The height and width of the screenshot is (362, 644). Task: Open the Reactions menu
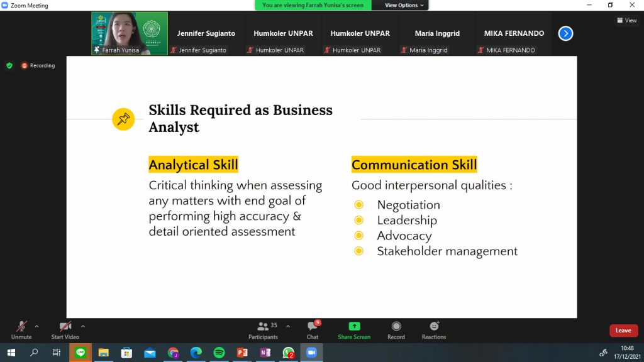coord(434,329)
